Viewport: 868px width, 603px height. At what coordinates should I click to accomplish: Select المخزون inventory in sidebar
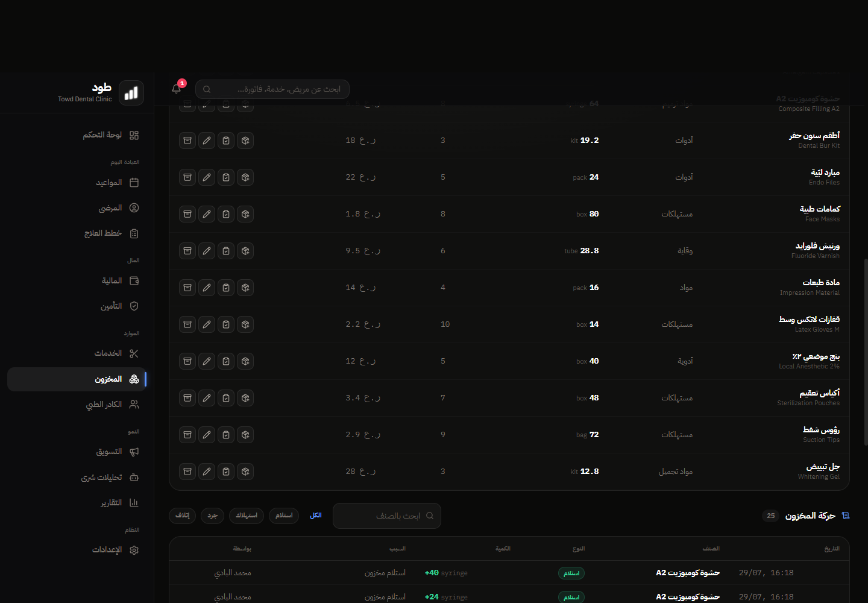coord(77,379)
